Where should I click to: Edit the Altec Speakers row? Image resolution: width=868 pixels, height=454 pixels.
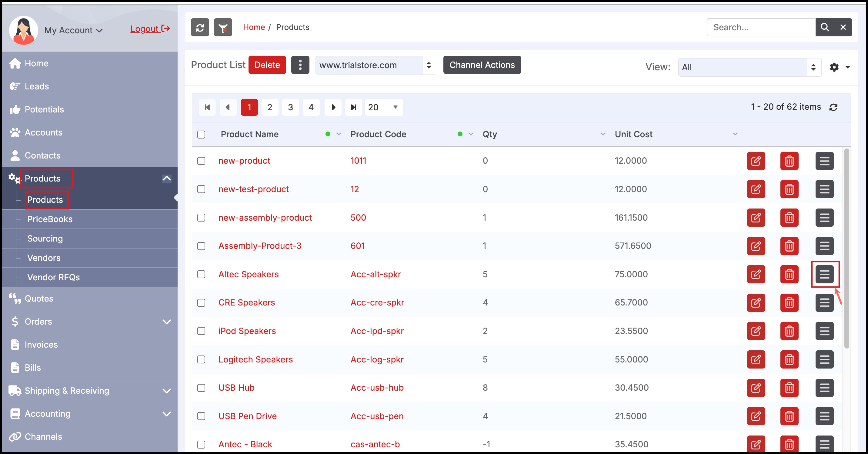pos(756,274)
